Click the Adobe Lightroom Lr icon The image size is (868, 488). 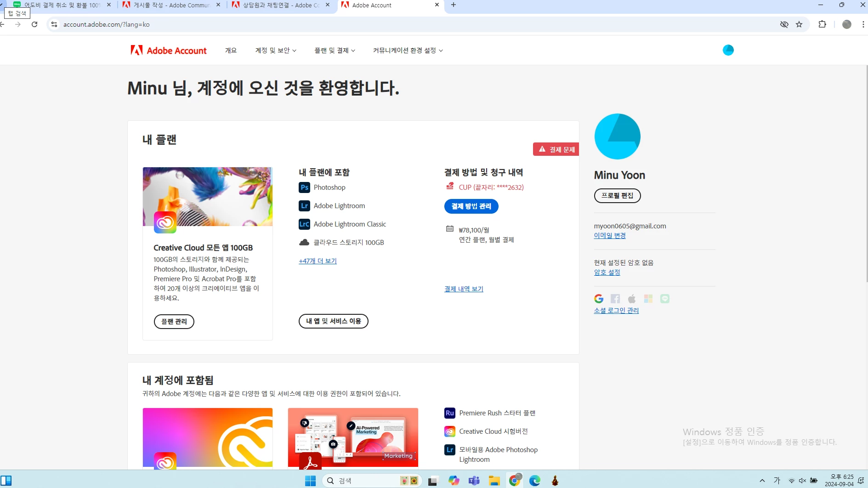tap(304, 206)
